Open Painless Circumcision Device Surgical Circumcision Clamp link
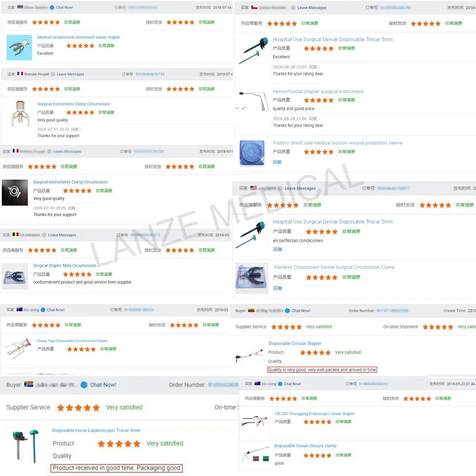This screenshot has width=476, height=476. [x=334, y=267]
